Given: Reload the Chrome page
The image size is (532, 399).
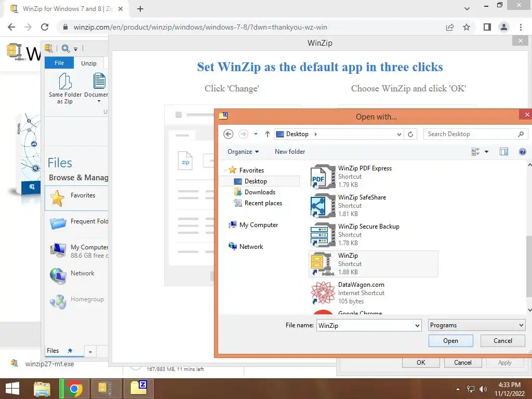Looking at the screenshot, I should tap(45, 27).
